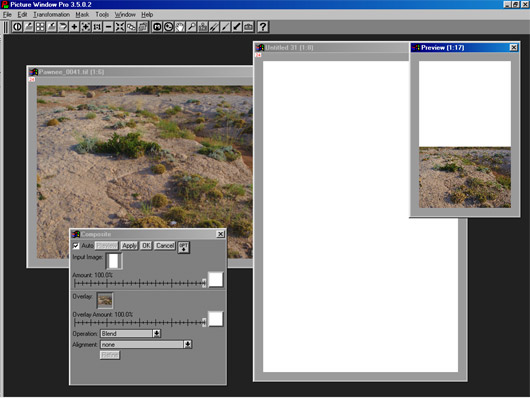Click OK in the Composite dialog
Screen dimensions: 530x398
[x=146, y=245]
